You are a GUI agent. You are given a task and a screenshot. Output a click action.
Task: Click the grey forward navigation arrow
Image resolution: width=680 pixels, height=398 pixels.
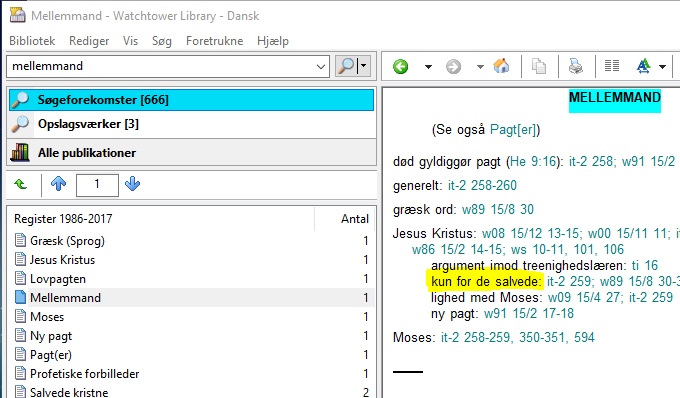click(453, 67)
